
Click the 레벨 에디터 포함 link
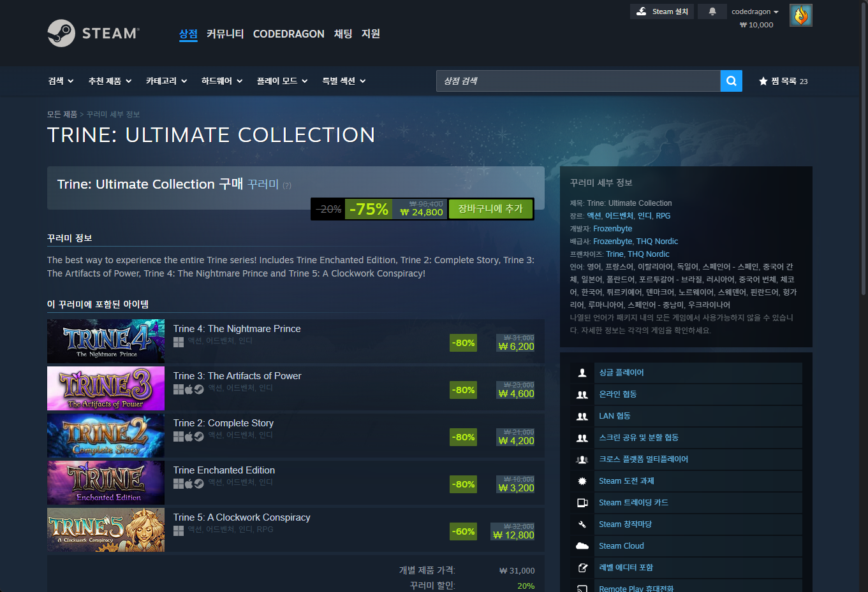coord(626,568)
